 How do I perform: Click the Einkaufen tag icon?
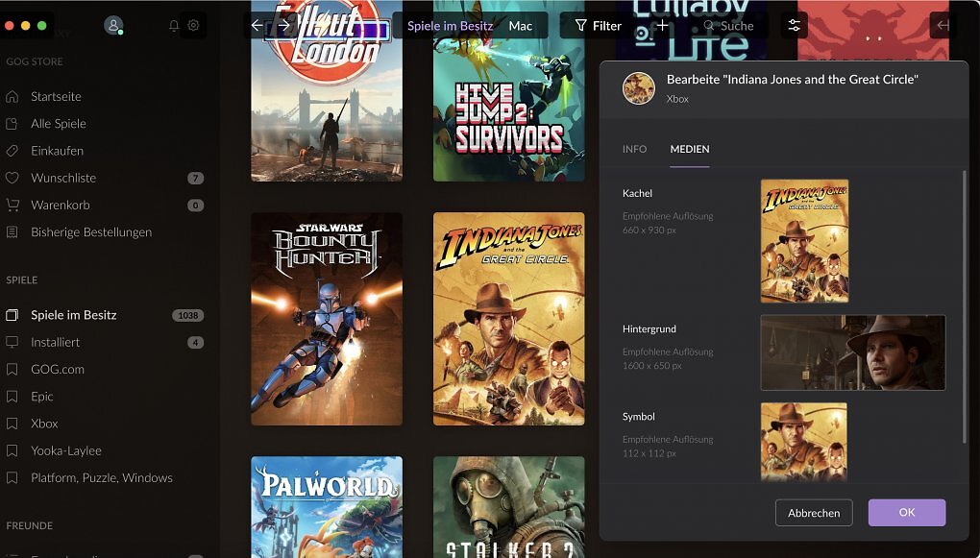[12, 151]
